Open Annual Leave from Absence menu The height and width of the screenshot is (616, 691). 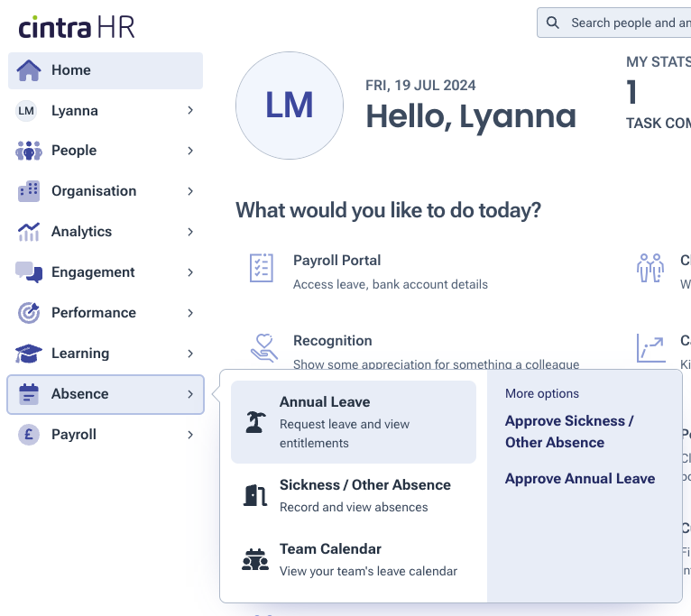coord(353,421)
